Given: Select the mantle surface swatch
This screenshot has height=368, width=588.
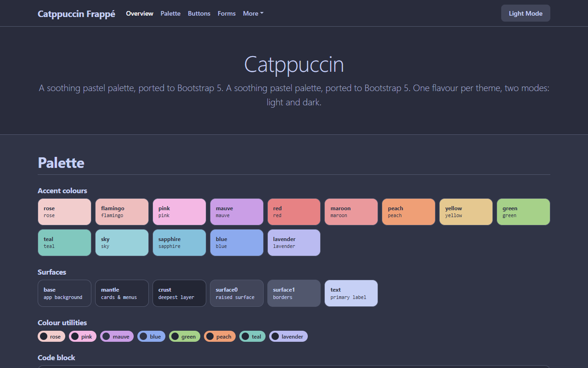Looking at the screenshot, I should tap(122, 293).
